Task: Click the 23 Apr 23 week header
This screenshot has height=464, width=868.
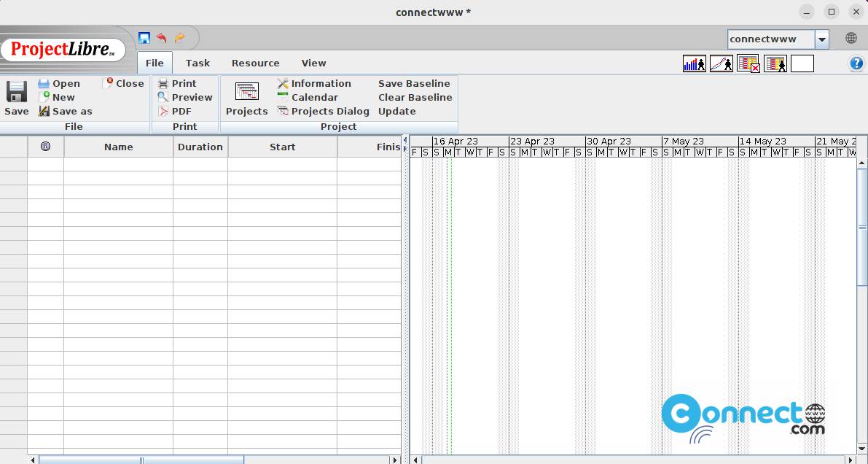Action: coord(547,142)
